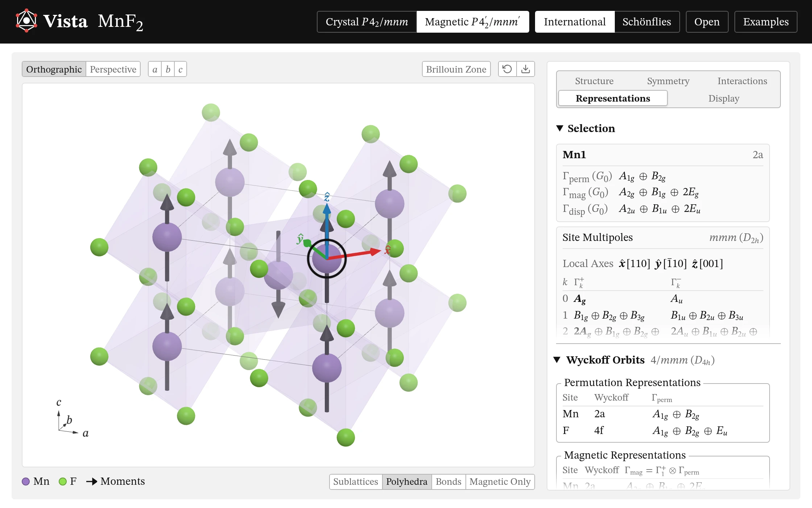Click the Site Multipoles heading
The width and height of the screenshot is (812, 508).
597,237
